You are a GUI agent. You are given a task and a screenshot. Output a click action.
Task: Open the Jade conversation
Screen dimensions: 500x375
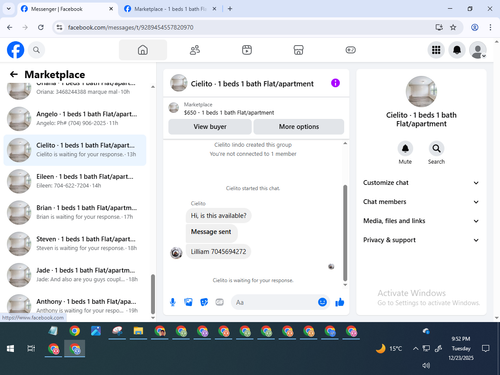pos(75,275)
